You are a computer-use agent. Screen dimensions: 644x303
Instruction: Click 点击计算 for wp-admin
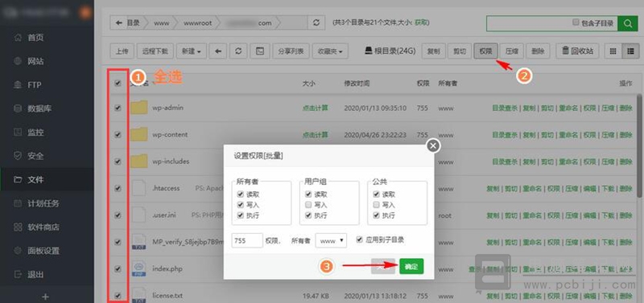tap(316, 109)
